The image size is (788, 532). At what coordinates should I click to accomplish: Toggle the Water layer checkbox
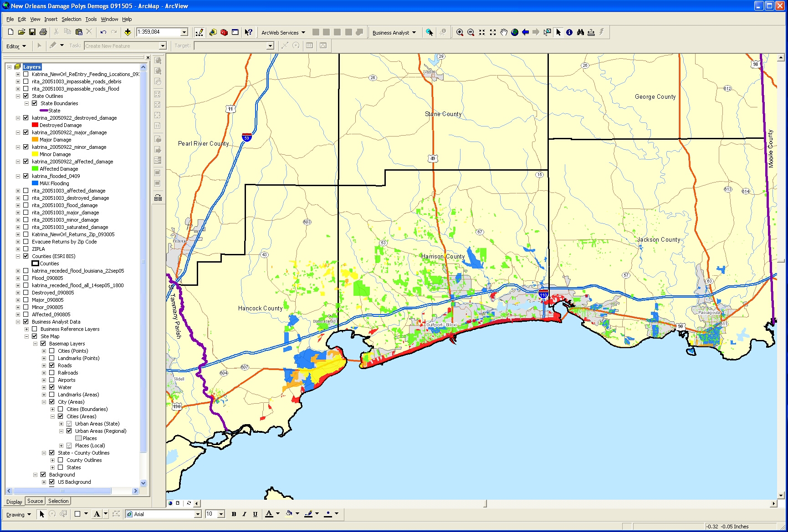[x=52, y=387]
